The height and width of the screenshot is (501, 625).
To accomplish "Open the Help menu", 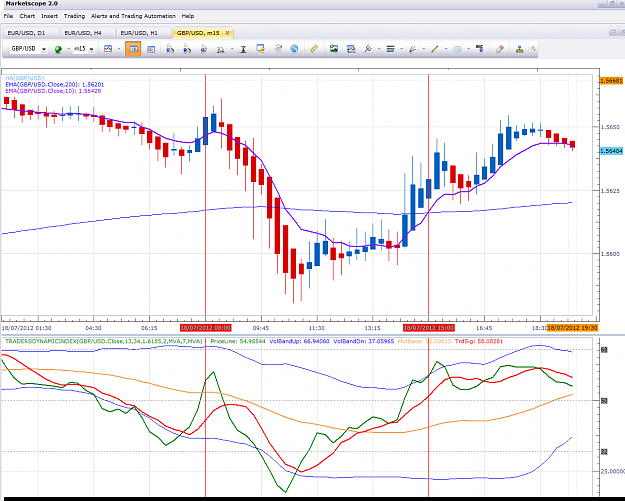I will click(x=188, y=16).
